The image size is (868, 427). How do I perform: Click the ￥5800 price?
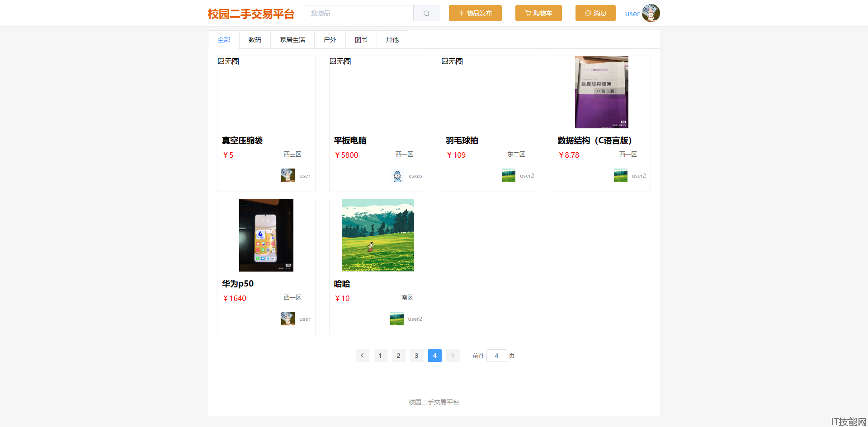coord(346,155)
